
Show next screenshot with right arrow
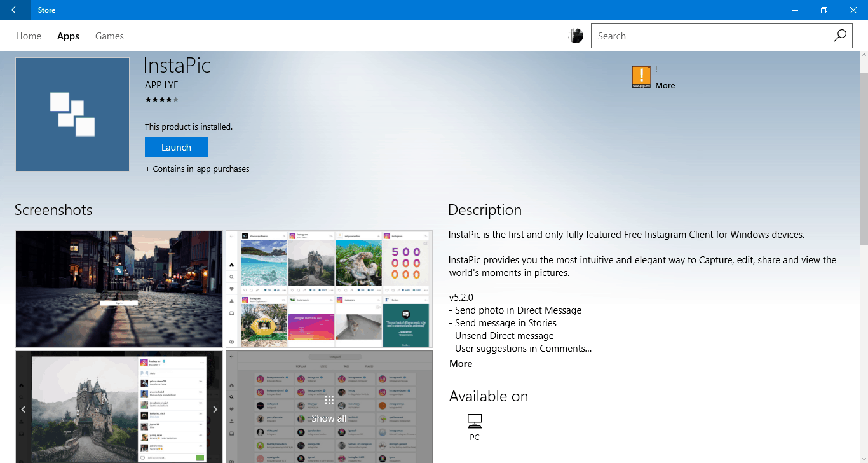(215, 410)
